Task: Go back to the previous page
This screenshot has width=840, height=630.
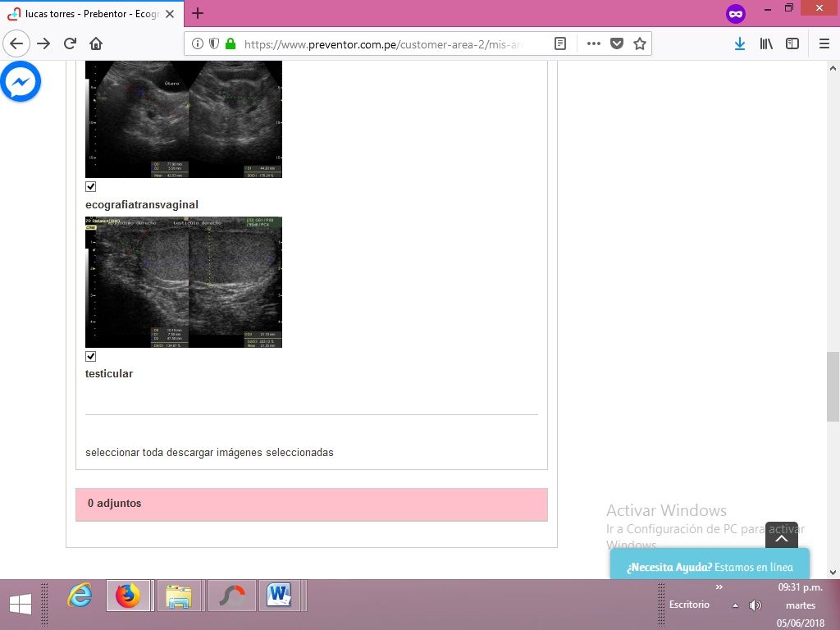Action: 16,44
